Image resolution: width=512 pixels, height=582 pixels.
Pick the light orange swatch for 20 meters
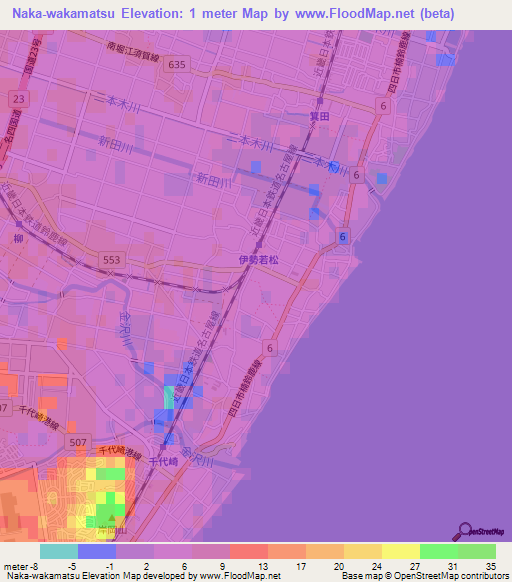point(363,551)
